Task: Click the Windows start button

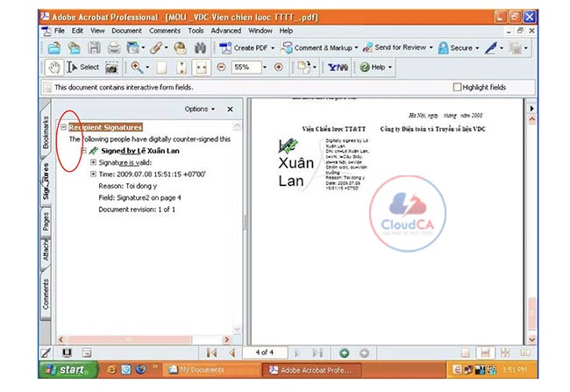Action: [x=68, y=370]
